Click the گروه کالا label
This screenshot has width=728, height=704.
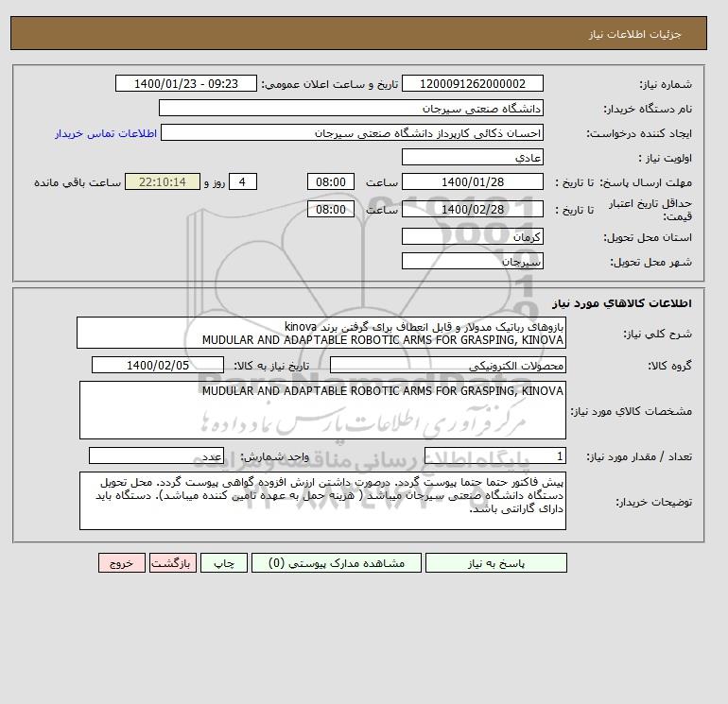click(x=669, y=366)
